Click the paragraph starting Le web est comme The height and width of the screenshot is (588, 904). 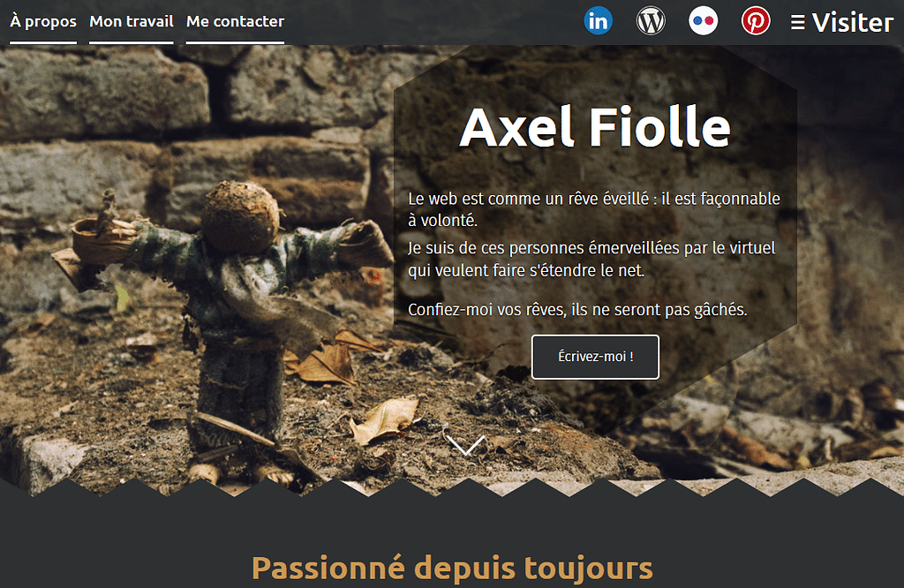[x=594, y=209]
